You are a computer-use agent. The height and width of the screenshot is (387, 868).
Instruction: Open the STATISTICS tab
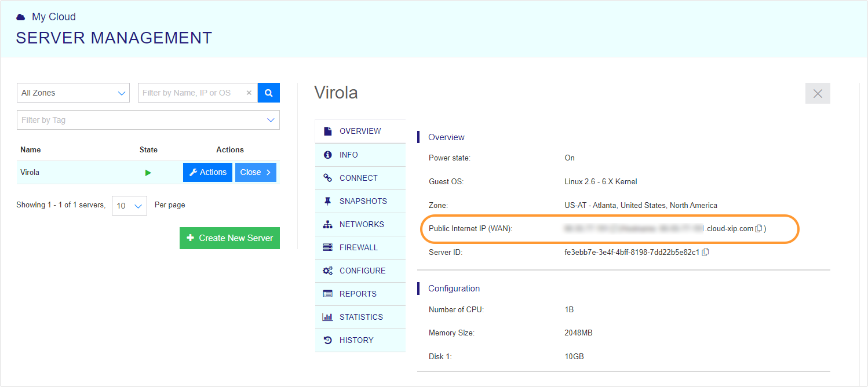point(360,317)
